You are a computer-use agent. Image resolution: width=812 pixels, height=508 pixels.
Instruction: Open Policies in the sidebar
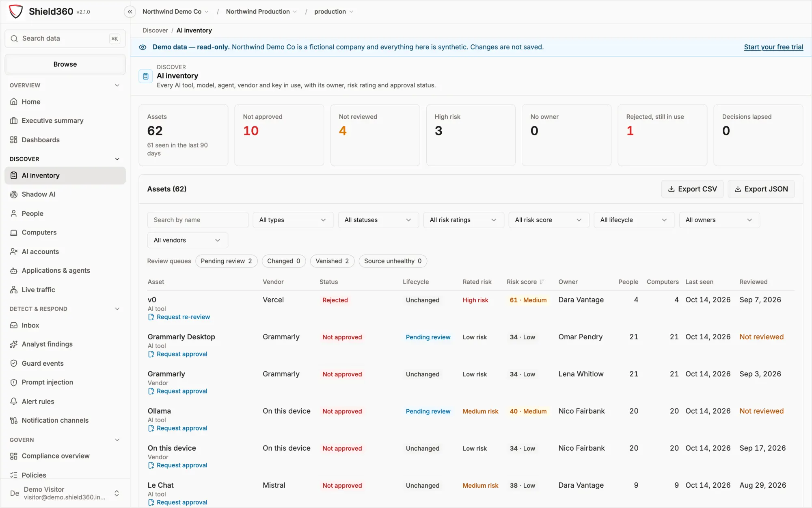pyautogui.click(x=65, y=475)
